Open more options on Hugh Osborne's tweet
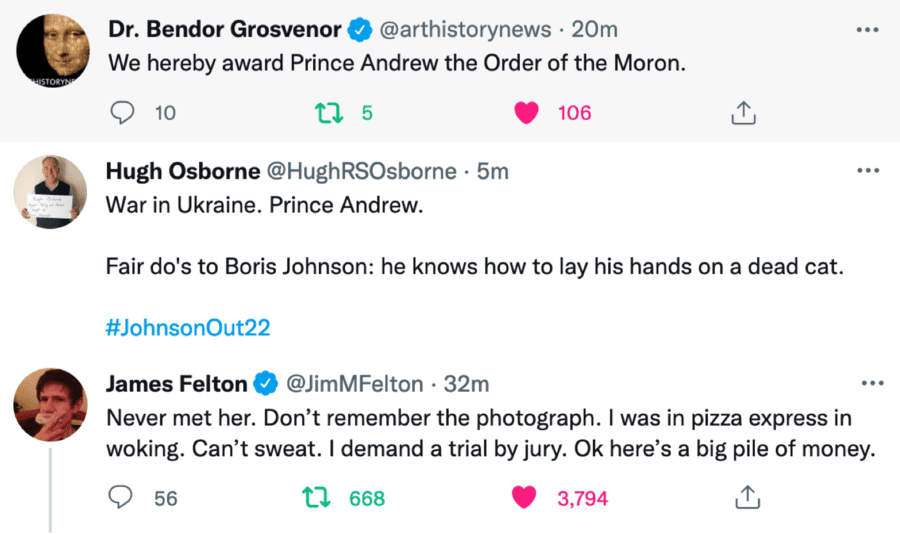Viewport: 900px width, 535px height. [x=867, y=171]
